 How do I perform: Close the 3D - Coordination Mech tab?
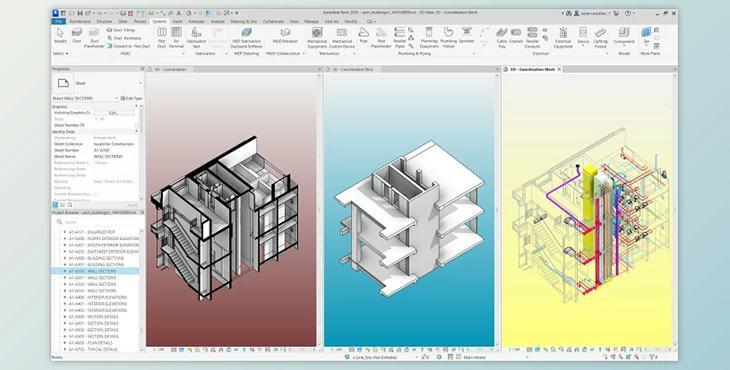[x=559, y=69]
